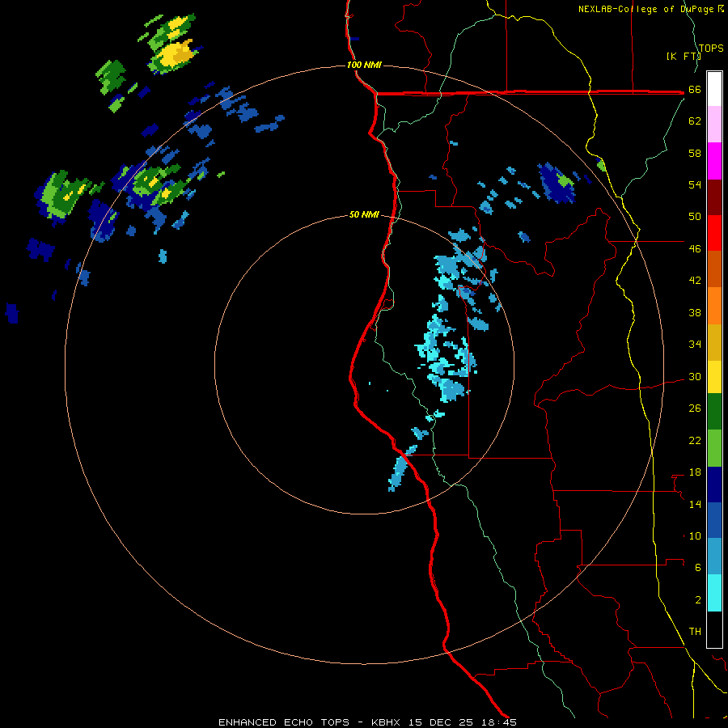Click the white 66 kft legend swatch

click(x=714, y=89)
